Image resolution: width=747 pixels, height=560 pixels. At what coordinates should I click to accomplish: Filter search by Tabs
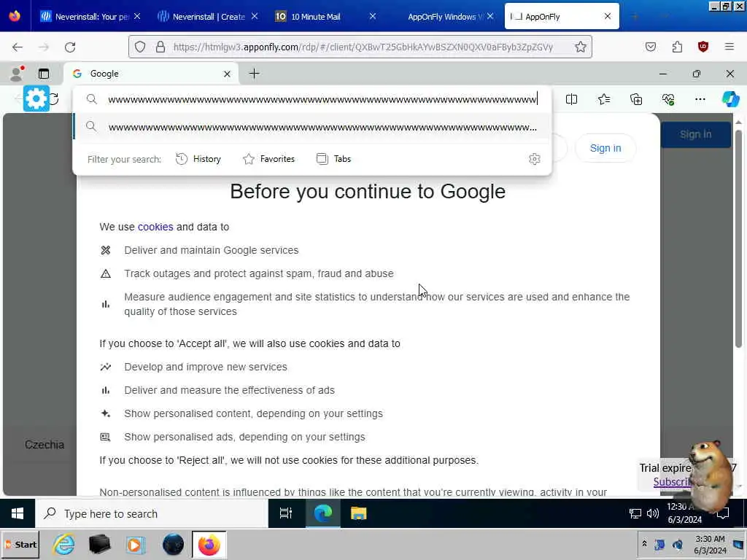click(333, 159)
